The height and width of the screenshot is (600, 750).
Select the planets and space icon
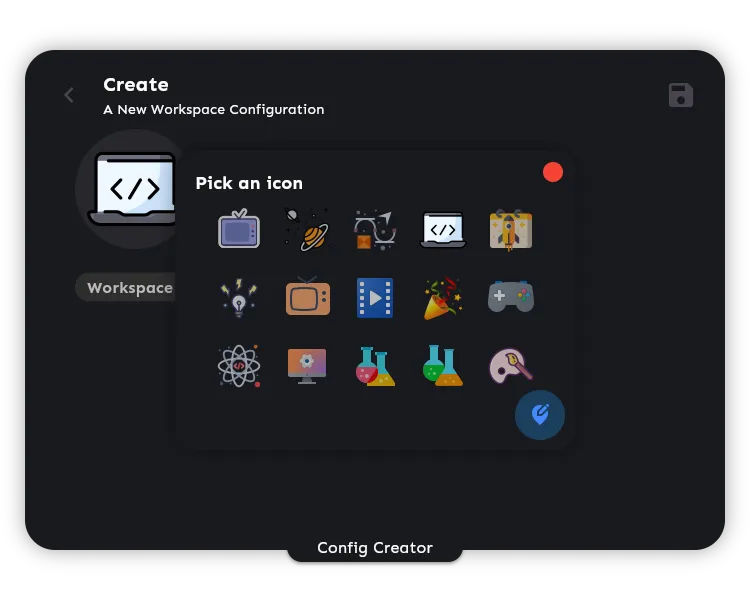(x=307, y=229)
